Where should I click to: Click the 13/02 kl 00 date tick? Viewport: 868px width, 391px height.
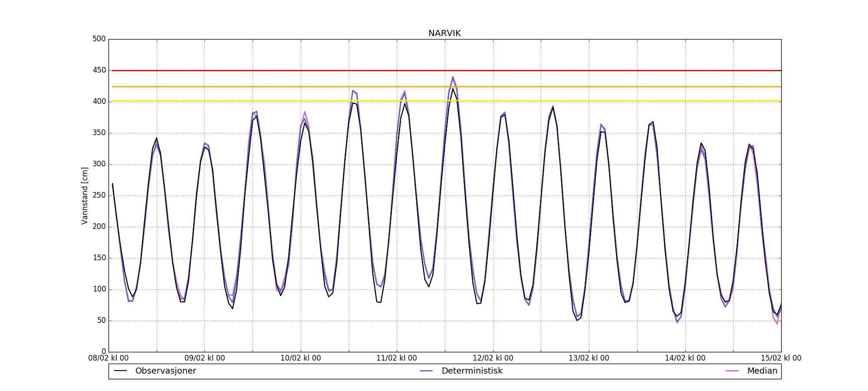pos(589,358)
